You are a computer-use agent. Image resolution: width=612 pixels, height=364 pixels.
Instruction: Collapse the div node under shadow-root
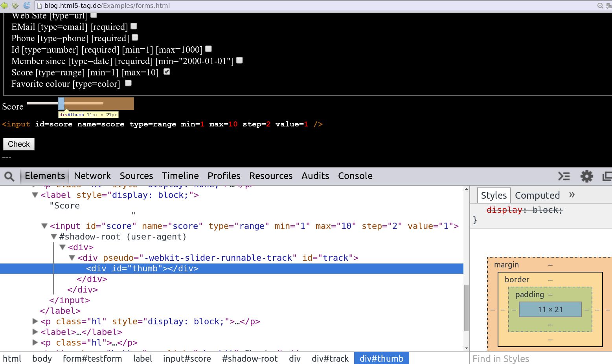coord(62,247)
